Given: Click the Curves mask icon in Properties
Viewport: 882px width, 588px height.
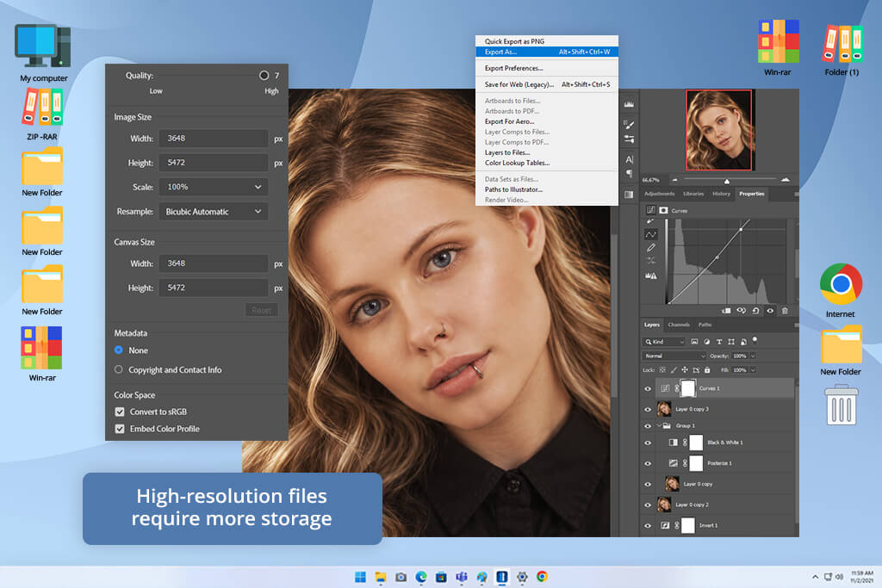Looking at the screenshot, I should [x=664, y=210].
